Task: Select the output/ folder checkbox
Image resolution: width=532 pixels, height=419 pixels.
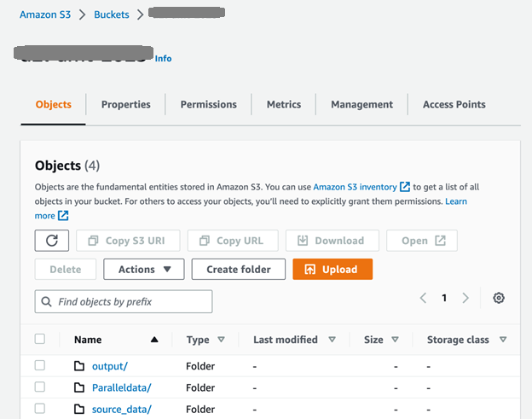Action: pyautogui.click(x=40, y=365)
